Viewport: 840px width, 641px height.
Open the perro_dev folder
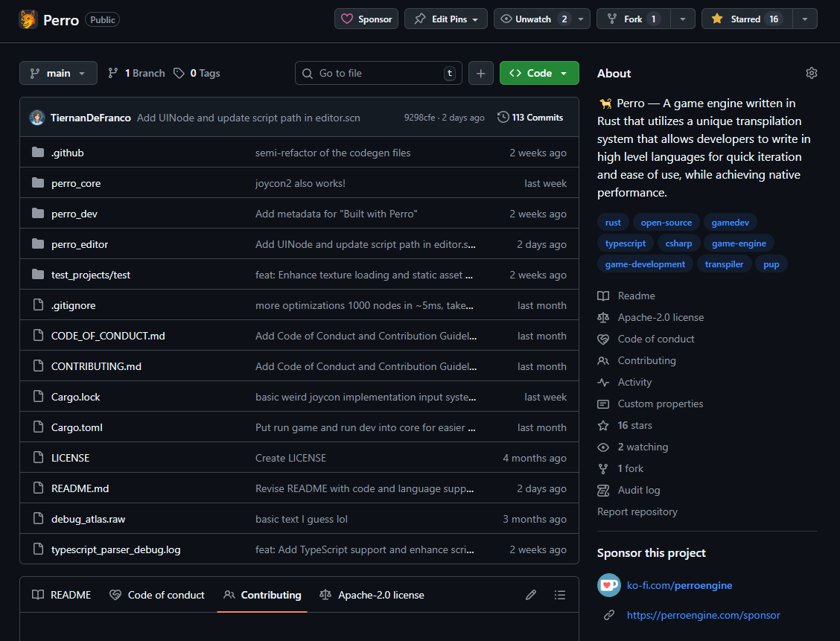click(x=74, y=214)
